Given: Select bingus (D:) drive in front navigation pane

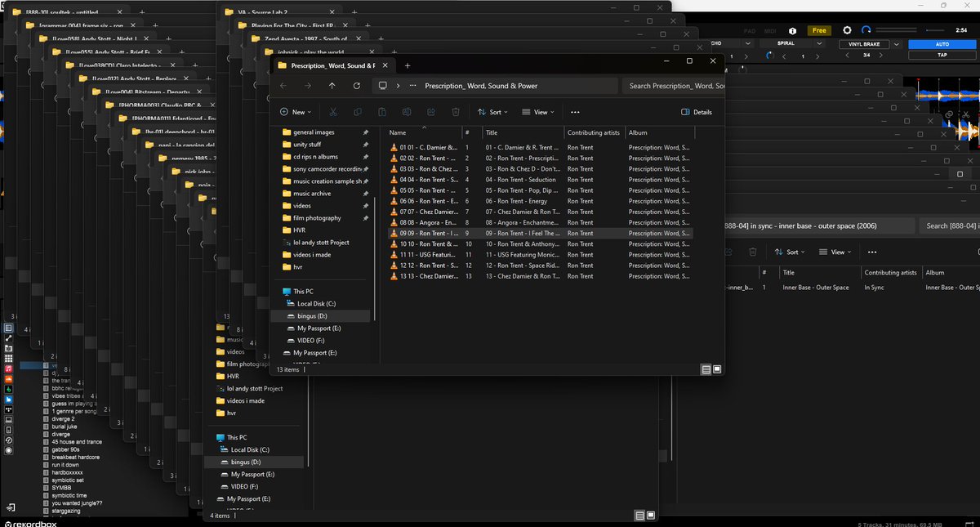Looking at the screenshot, I should (x=312, y=316).
